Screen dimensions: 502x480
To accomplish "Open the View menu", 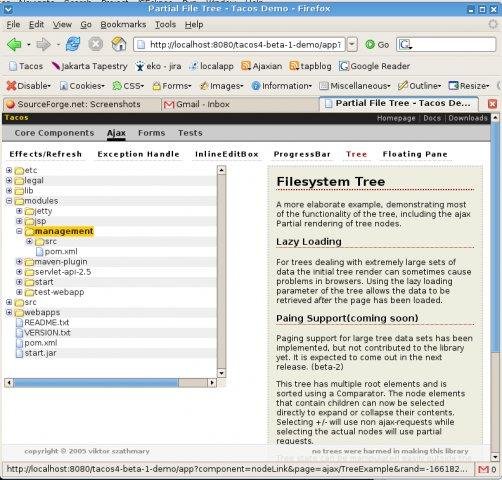I will (62, 25).
